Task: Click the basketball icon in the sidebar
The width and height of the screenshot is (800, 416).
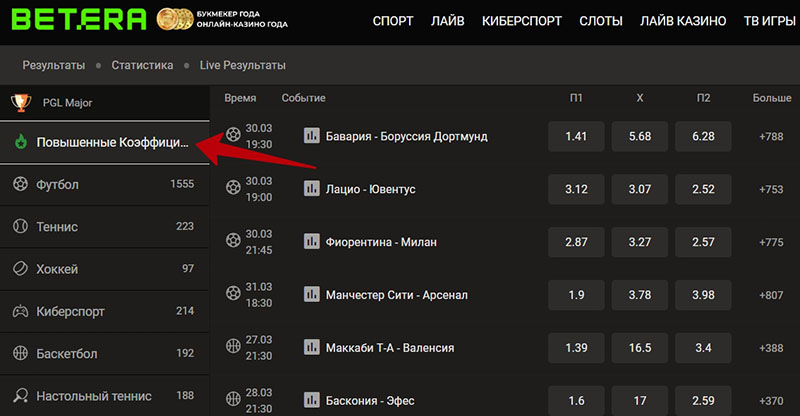Action: [20, 353]
